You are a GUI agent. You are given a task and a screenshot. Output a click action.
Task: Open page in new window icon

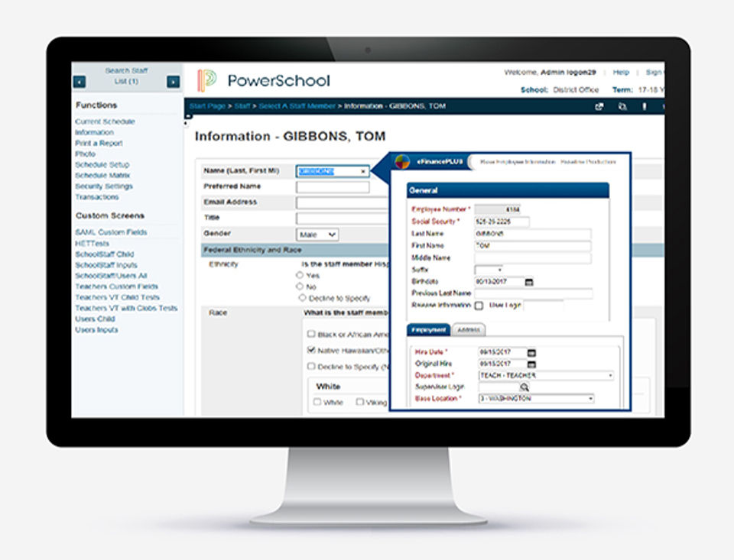tap(599, 107)
